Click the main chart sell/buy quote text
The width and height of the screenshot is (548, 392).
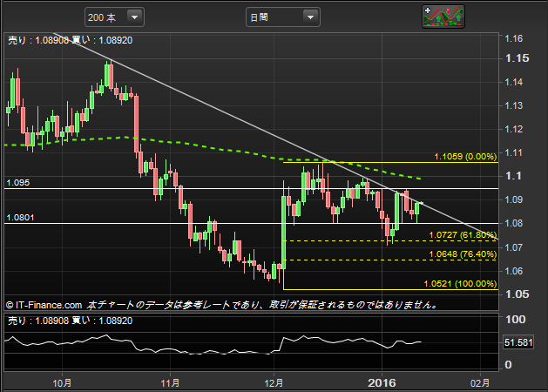point(70,40)
